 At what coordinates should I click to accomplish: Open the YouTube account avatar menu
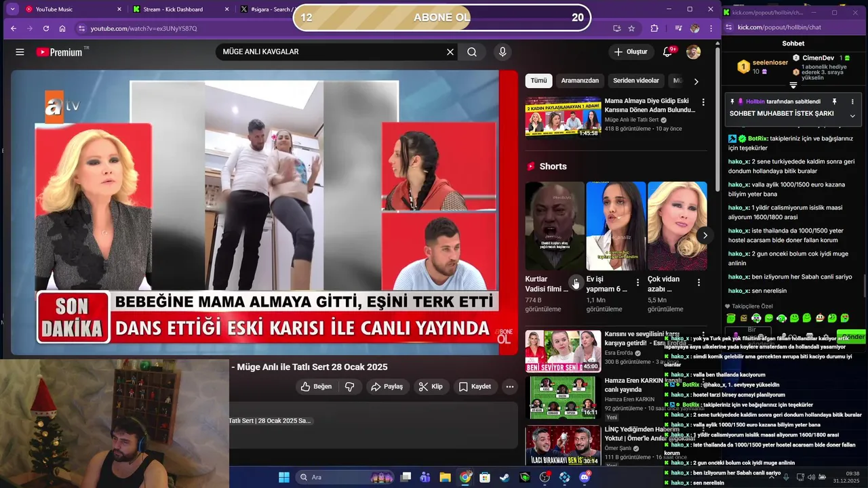[x=693, y=52]
